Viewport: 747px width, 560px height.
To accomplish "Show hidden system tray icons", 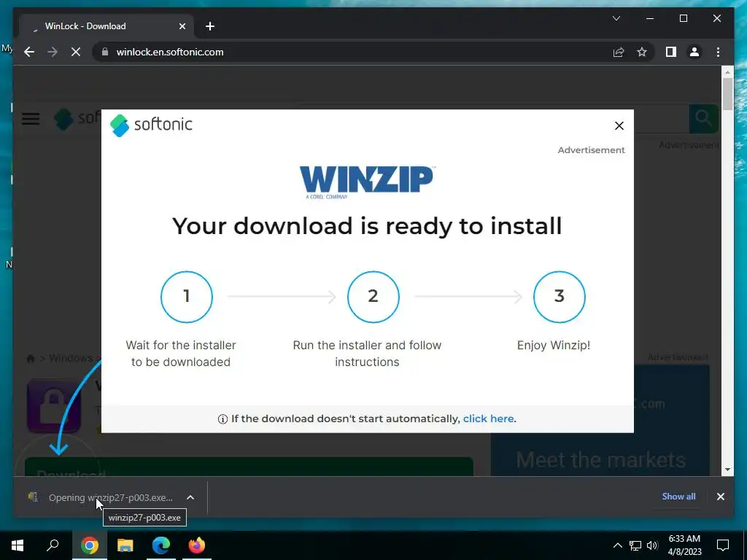I will [617, 545].
